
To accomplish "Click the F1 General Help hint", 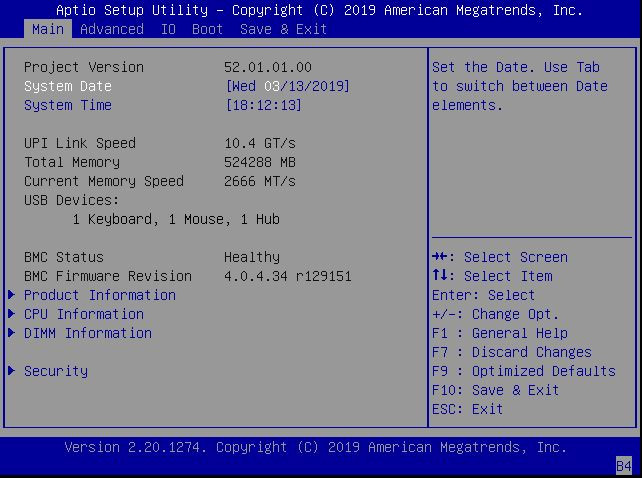I will [x=500, y=333].
